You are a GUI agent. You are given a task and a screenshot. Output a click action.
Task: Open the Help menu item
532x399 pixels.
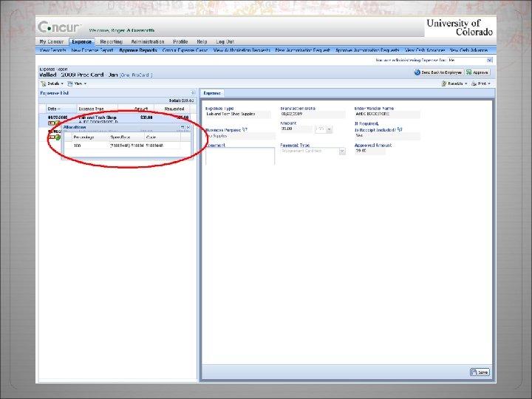[202, 41]
